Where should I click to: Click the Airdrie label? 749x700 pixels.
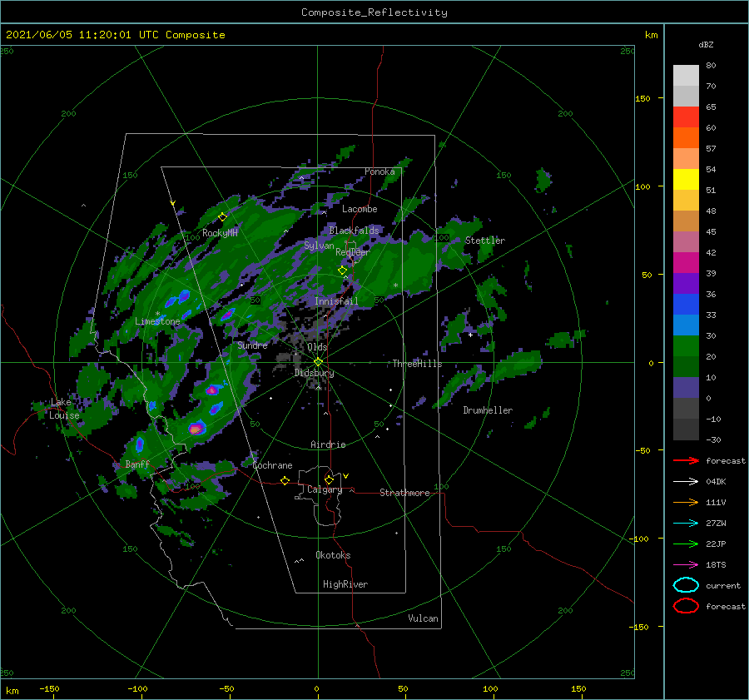(x=328, y=444)
